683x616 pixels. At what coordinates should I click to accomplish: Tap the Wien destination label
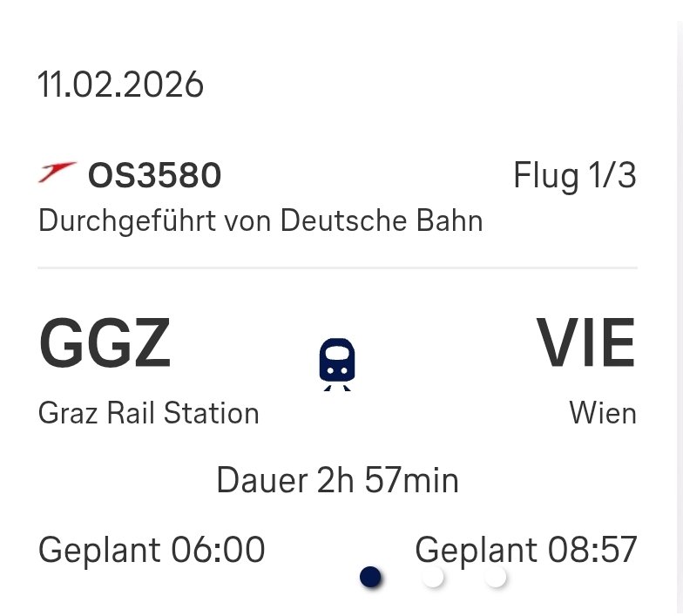click(x=603, y=412)
